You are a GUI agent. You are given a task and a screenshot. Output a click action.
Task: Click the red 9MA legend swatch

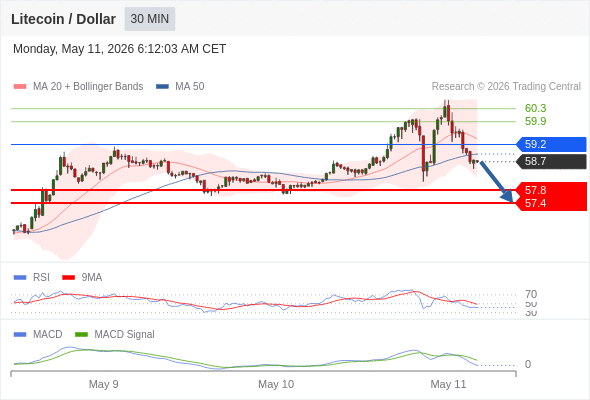tap(68, 278)
